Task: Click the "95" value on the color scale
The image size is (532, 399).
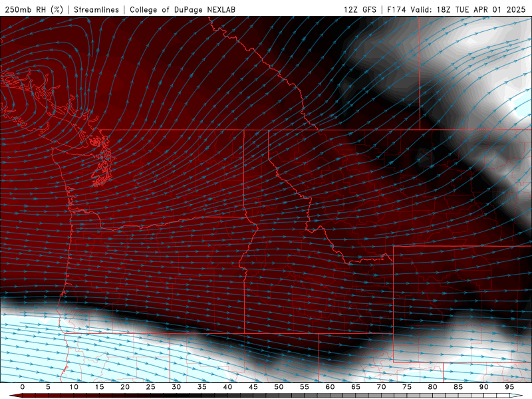Action: pyautogui.click(x=509, y=387)
